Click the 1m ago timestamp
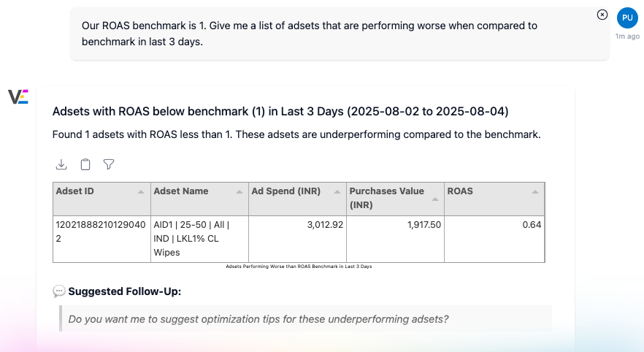This screenshot has width=644, height=352. coord(627,36)
